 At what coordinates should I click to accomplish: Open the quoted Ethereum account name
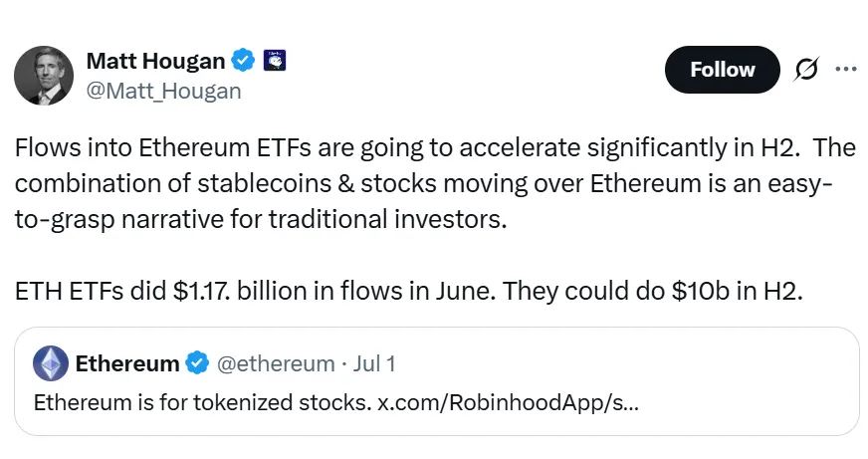coord(127,363)
